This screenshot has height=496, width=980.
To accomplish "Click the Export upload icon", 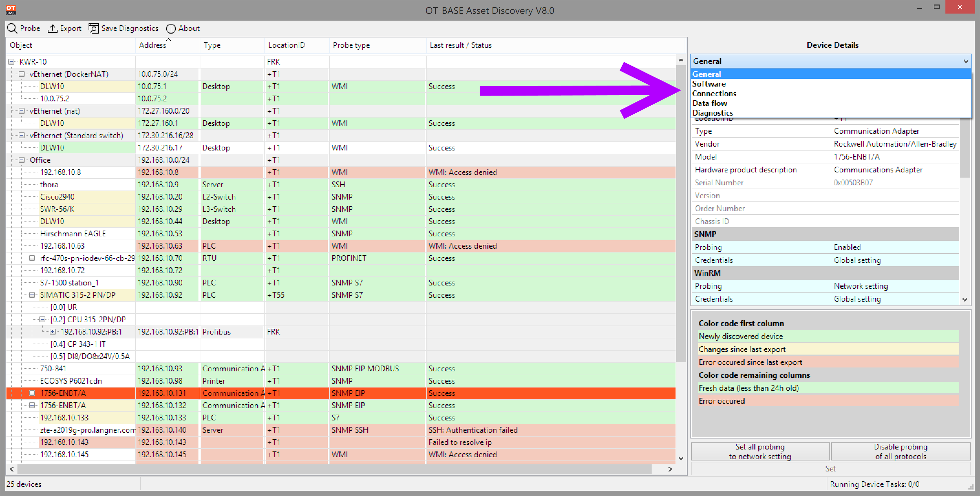I will coord(52,28).
